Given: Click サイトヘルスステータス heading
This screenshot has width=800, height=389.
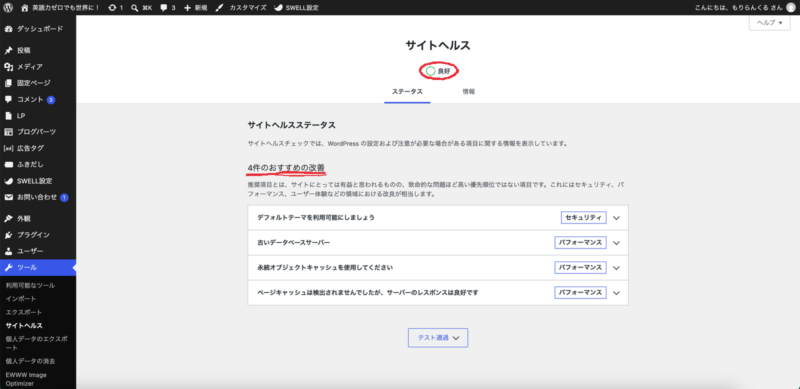Looking at the screenshot, I should point(291,125).
